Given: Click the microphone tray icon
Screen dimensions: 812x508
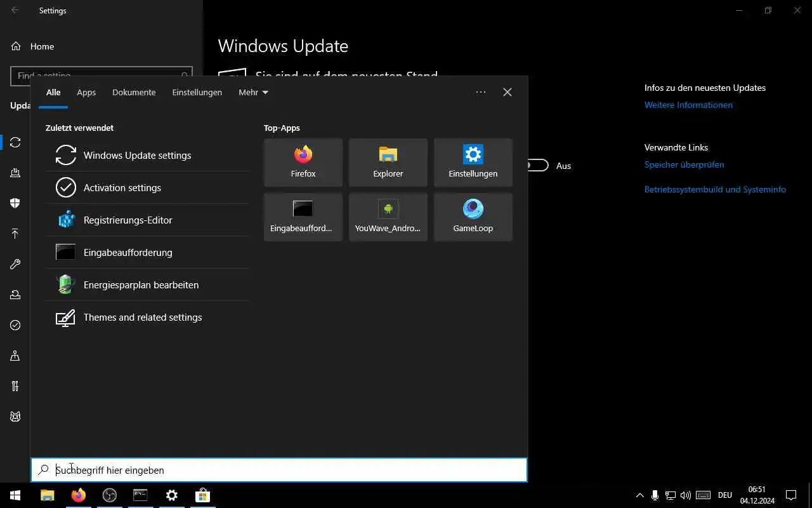Looking at the screenshot, I should pos(655,495).
